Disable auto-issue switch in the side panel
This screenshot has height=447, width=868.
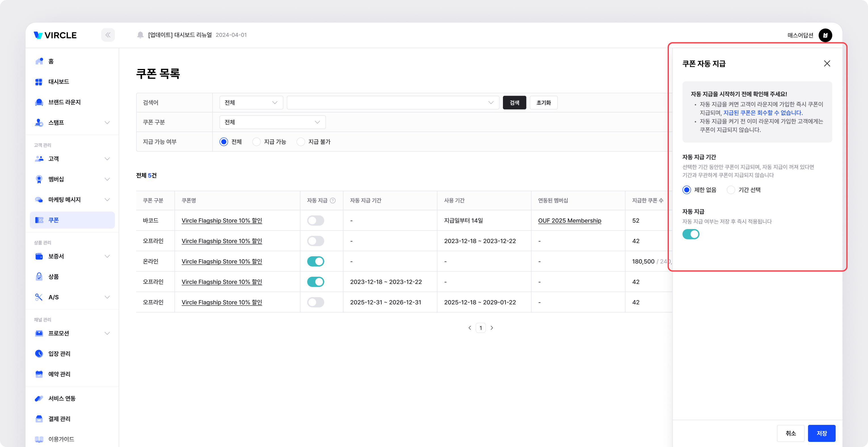(690, 234)
